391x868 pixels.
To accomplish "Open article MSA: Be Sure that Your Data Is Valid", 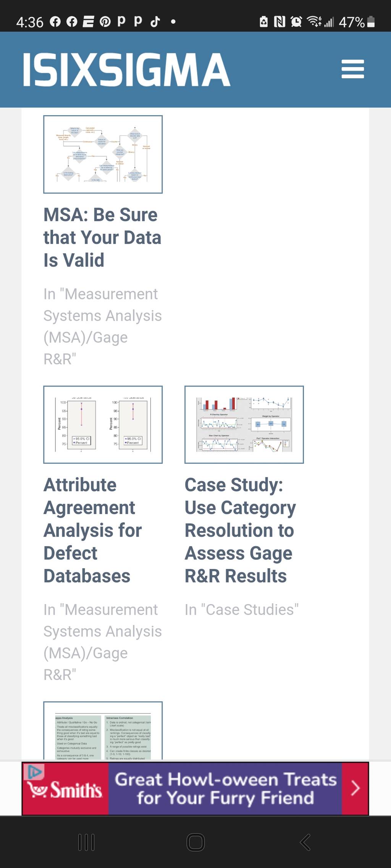I will 102,238.
